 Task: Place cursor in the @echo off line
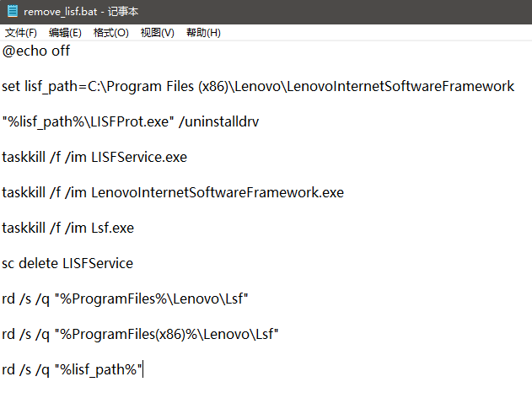[x=36, y=51]
